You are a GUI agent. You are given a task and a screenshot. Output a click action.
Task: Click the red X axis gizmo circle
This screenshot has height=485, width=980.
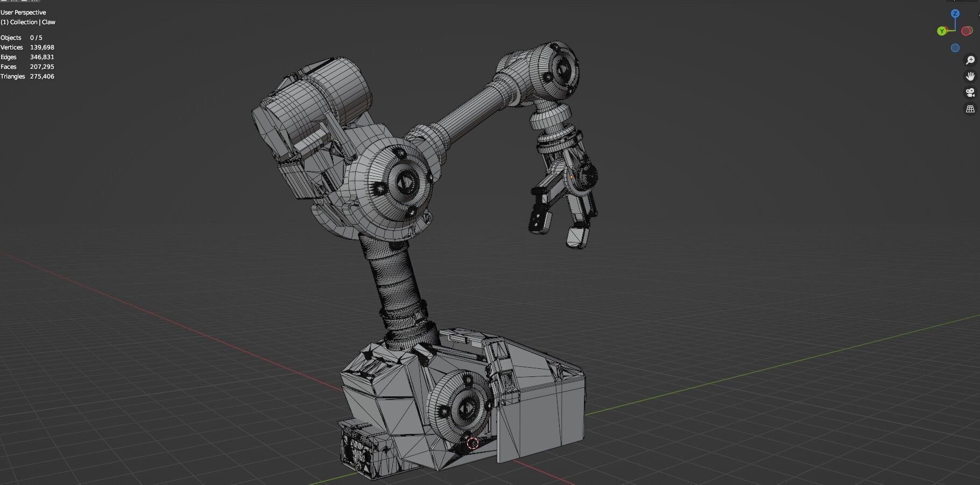point(967,31)
